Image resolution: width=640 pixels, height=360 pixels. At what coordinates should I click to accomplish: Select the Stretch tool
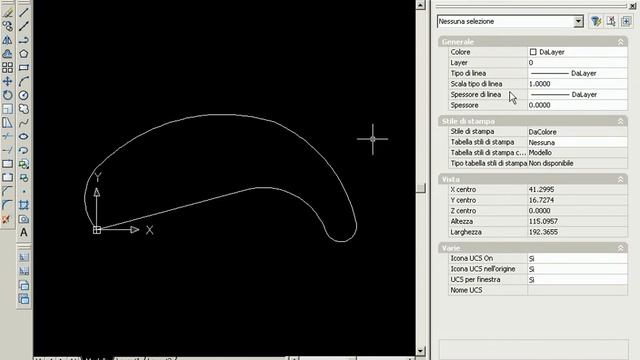[x=7, y=122]
